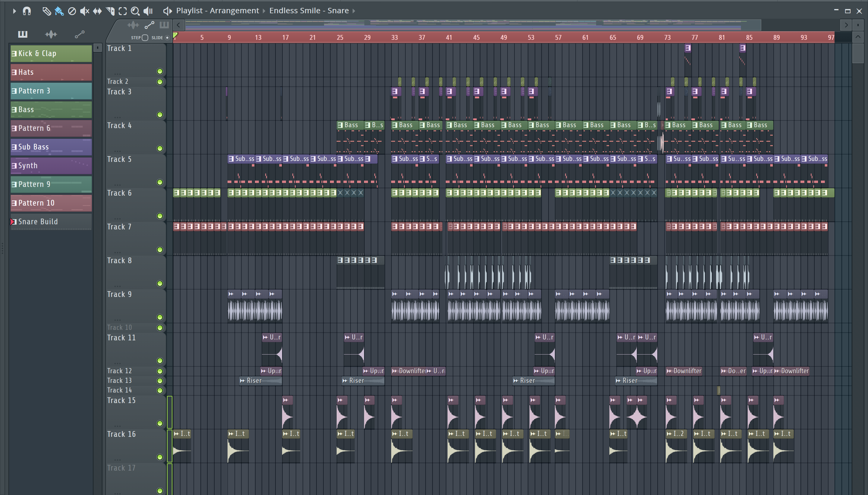Select the Snare Build pattern
This screenshot has height=495, width=868.
(x=51, y=222)
